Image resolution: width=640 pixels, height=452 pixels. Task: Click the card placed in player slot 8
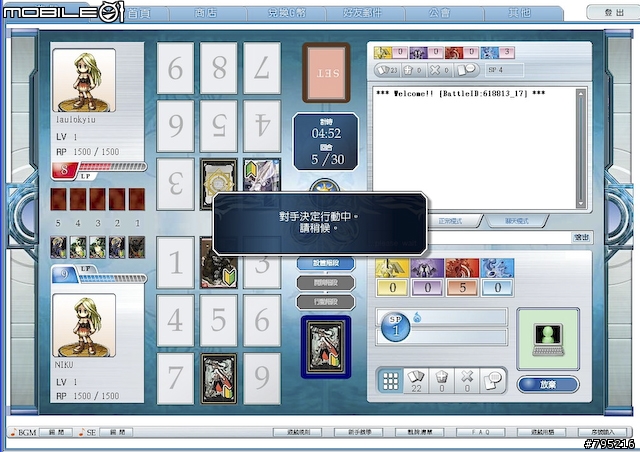click(x=218, y=379)
